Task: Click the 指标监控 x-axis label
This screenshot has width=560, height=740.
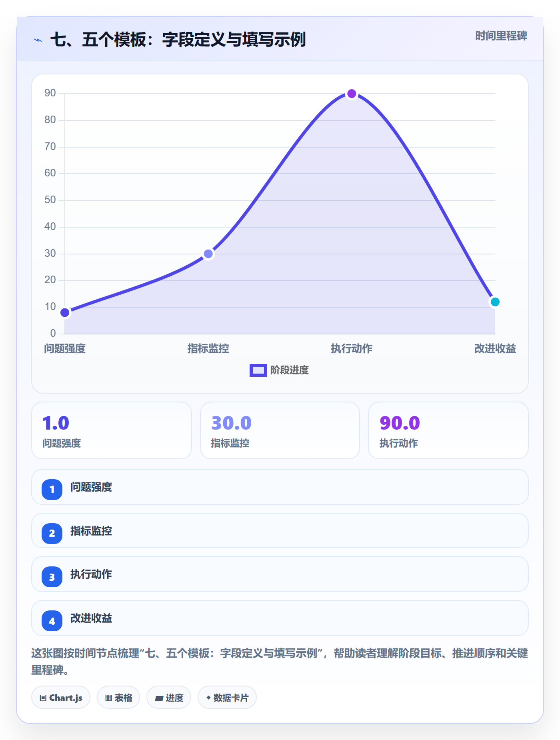Action: point(208,348)
